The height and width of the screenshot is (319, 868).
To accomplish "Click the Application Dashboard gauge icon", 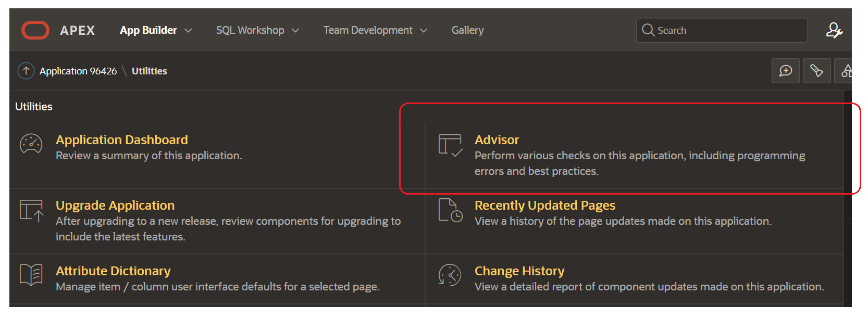I will [x=31, y=144].
